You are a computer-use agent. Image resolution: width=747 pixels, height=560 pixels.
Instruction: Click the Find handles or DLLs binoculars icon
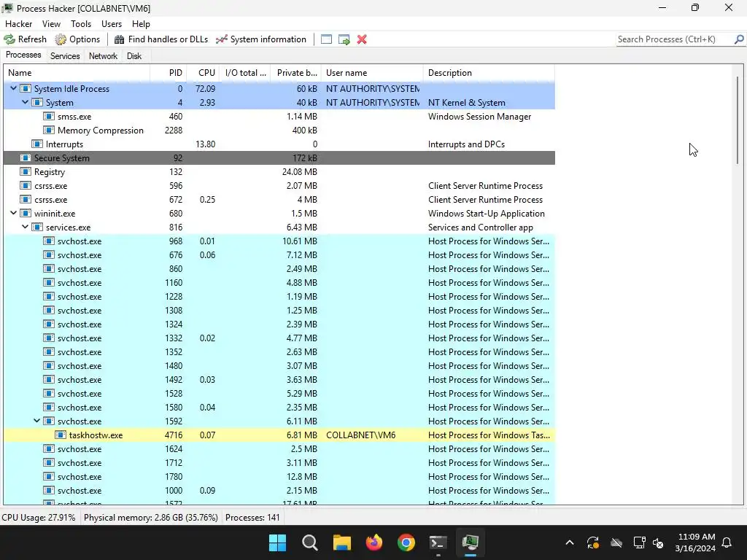pyautogui.click(x=119, y=39)
